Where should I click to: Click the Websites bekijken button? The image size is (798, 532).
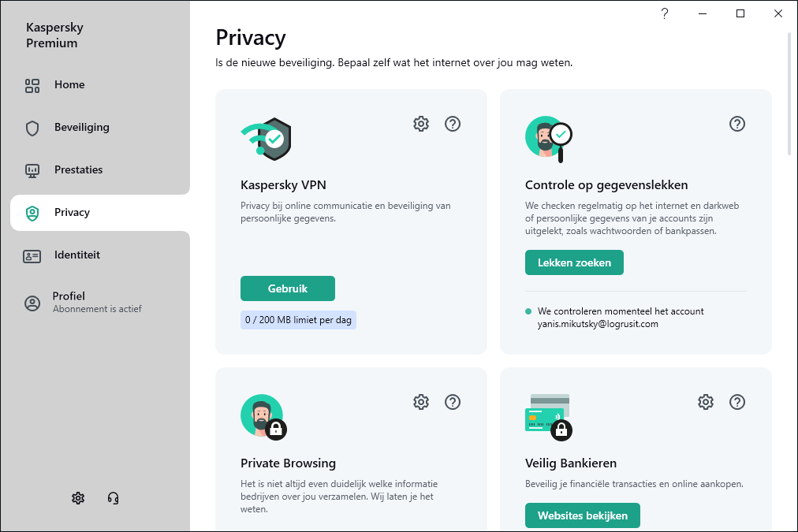(582, 515)
